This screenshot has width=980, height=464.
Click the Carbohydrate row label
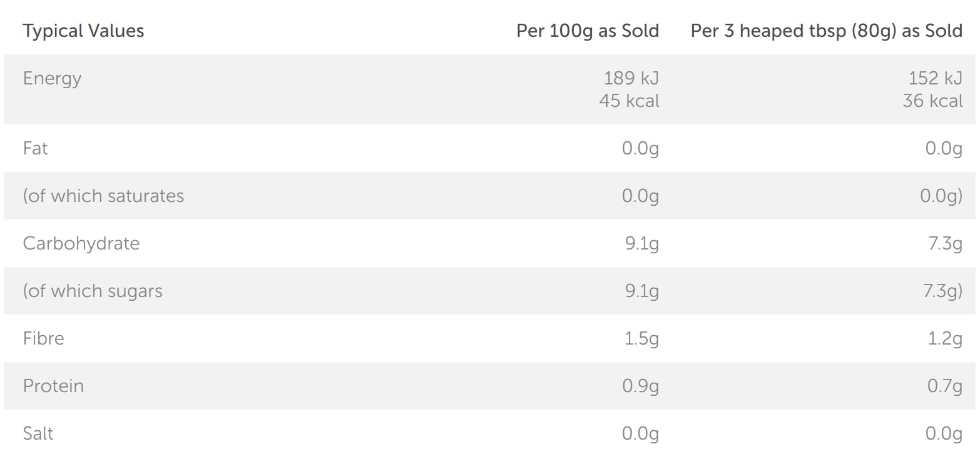tap(81, 243)
